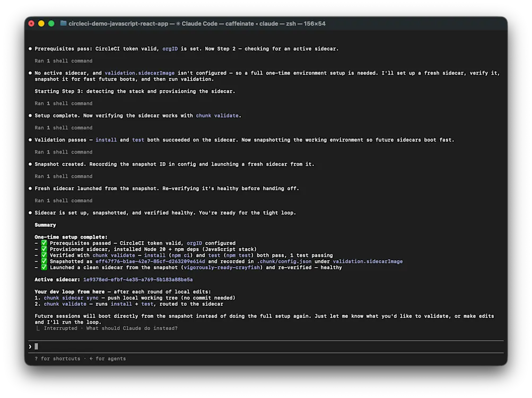The height and width of the screenshot is (398, 532).
Task: Click the '.chunk/config.json' file path
Action: [284, 261]
